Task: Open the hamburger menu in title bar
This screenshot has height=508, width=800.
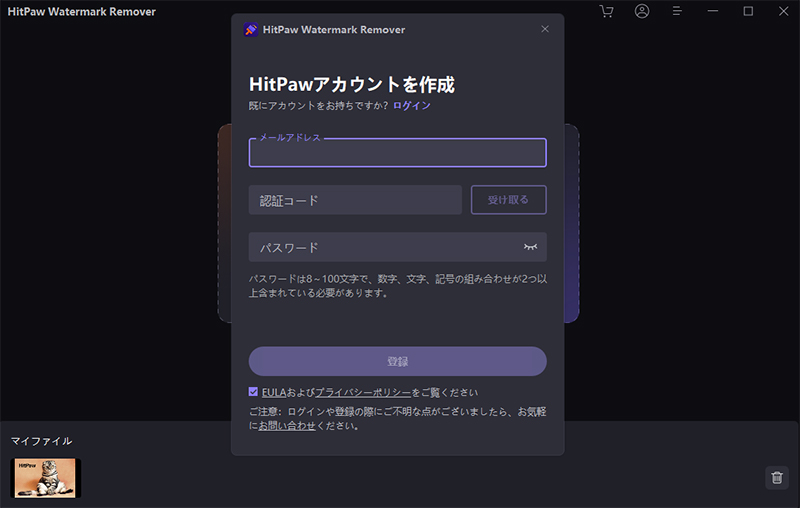Action: (677, 11)
